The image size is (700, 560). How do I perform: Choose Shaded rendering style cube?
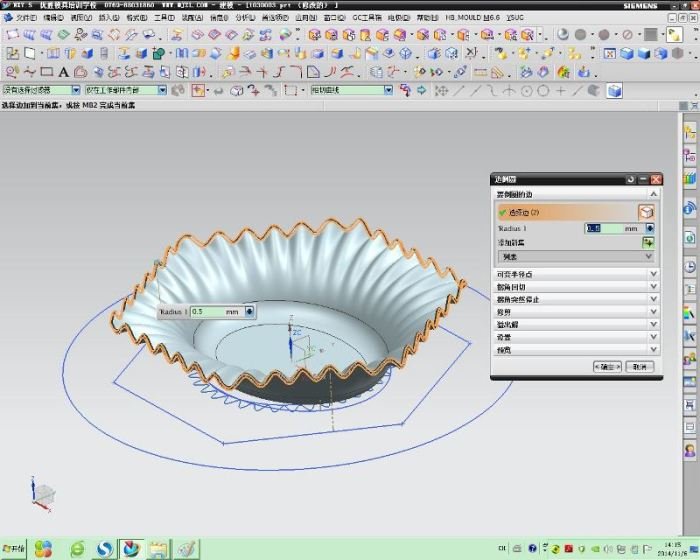pos(644,54)
